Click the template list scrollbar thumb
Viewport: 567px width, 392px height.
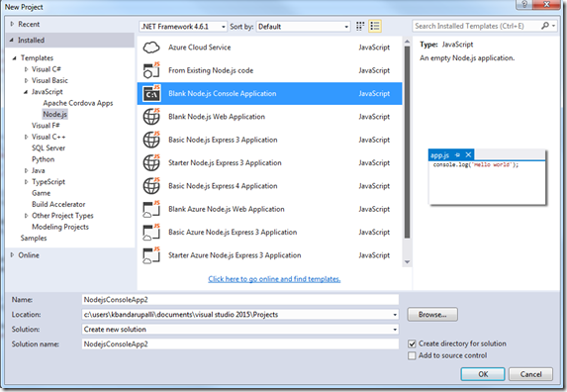click(407, 143)
